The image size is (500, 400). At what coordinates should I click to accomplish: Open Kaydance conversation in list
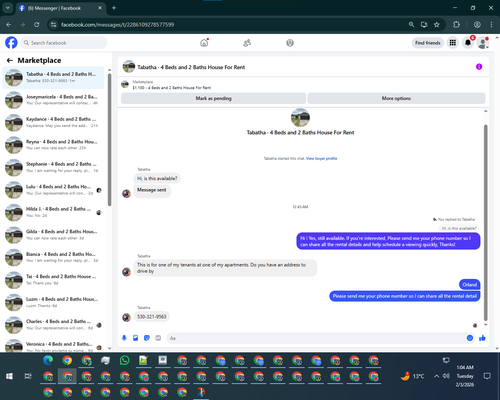click(54, 122)
